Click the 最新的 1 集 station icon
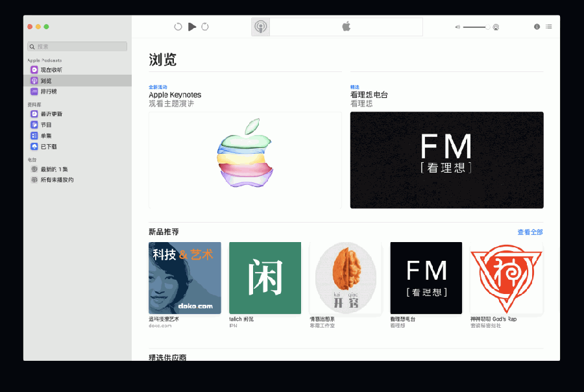Screen dimensions: 584x392 pyautogui.click(x=34, y=169)
